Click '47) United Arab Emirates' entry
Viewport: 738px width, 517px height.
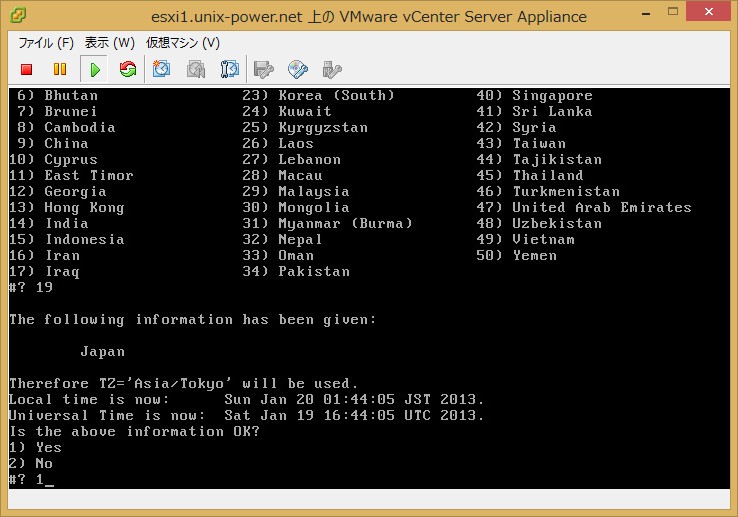tap(584, 207)
